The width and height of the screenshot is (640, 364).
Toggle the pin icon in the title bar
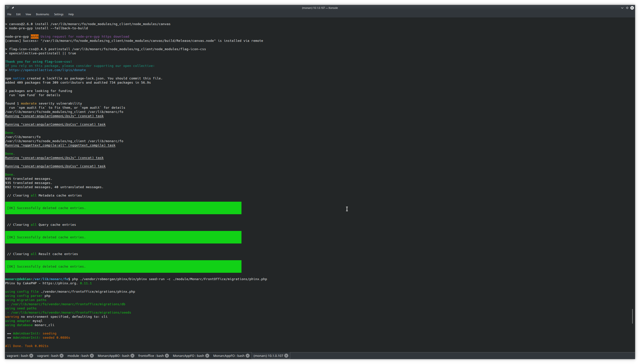coord(13,8)
